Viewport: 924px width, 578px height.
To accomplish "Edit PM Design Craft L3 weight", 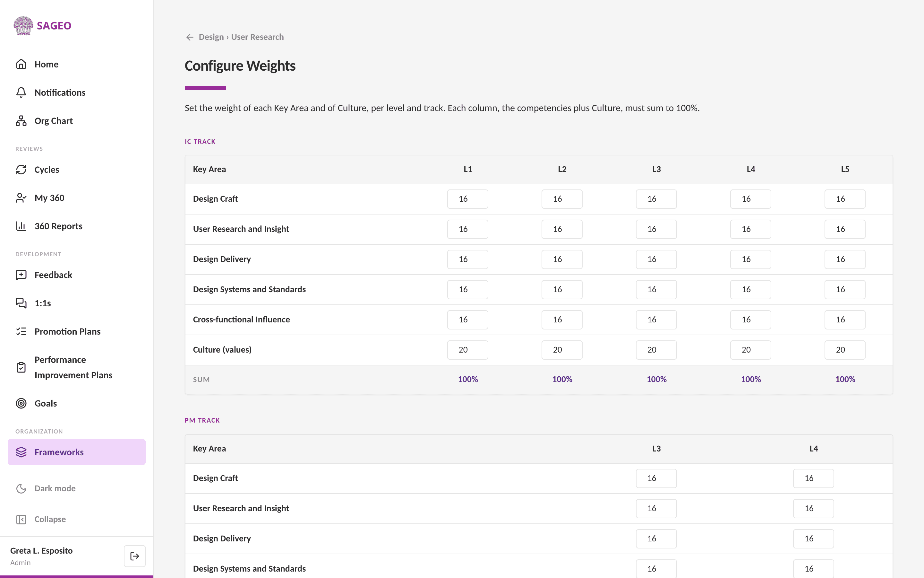I will click(x=656, y=478).
